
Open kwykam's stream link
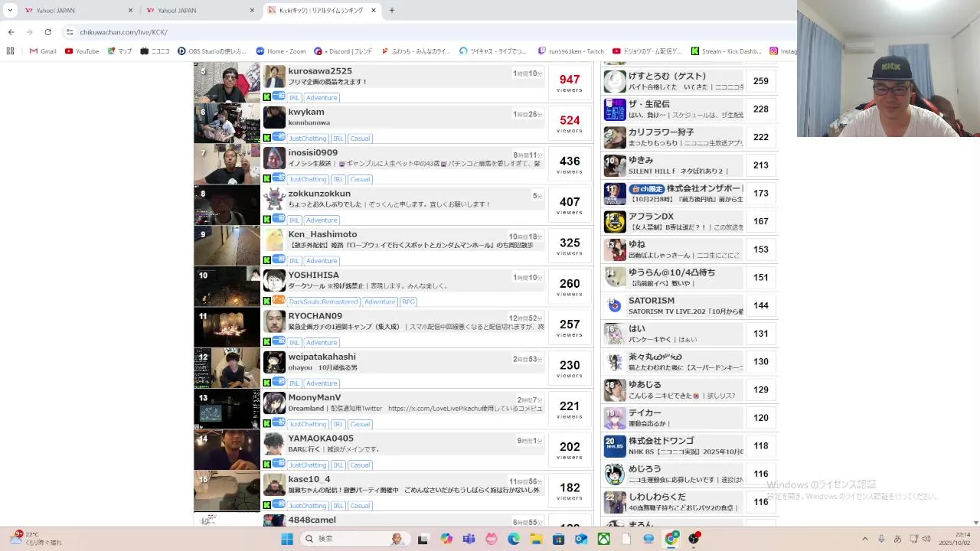[306, 112]
